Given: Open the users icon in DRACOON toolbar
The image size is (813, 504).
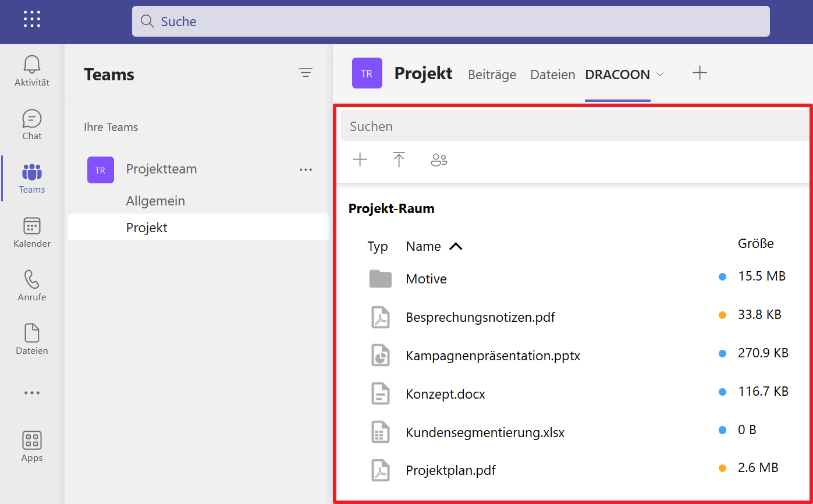Looking at the screenshot, I should [439, 159].
